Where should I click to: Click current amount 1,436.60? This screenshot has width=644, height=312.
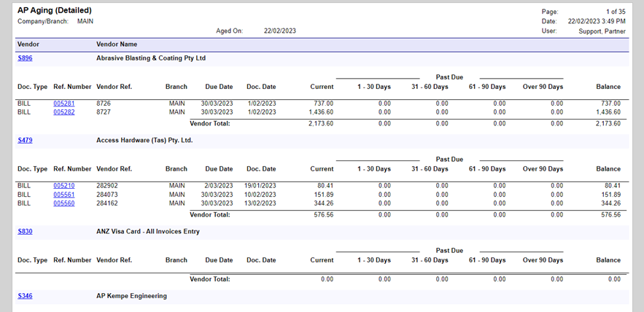click(321, 112)
